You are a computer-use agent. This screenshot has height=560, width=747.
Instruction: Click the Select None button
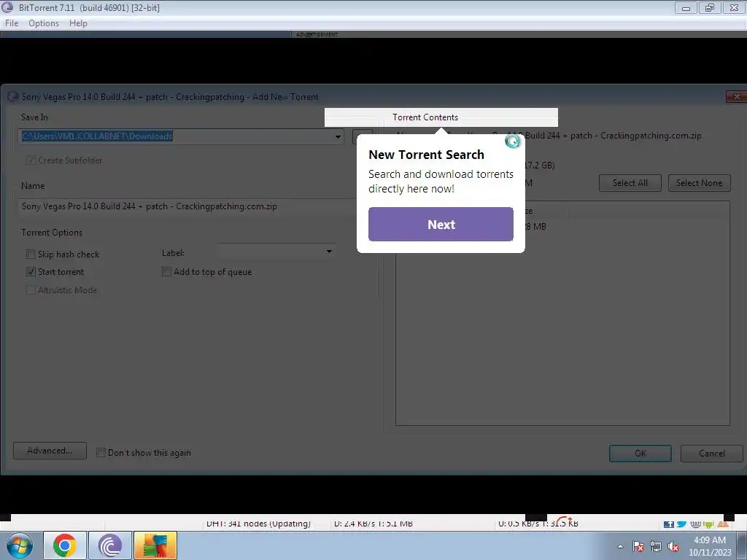tap(700, 183)
